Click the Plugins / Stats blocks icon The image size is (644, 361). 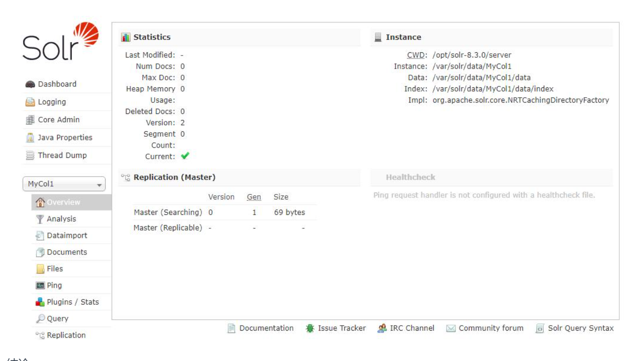click(x=40, y=302)
